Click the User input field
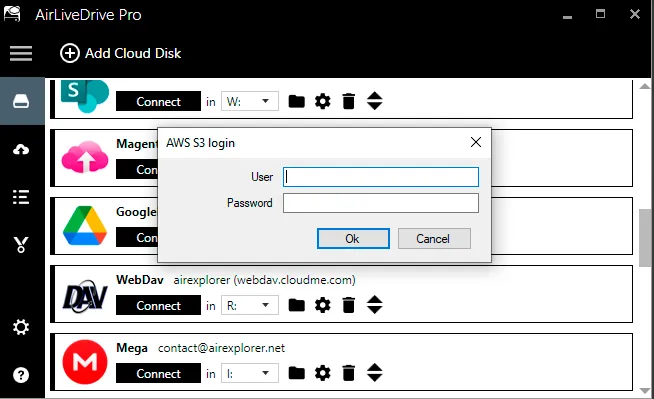 (x=380, y=177)
